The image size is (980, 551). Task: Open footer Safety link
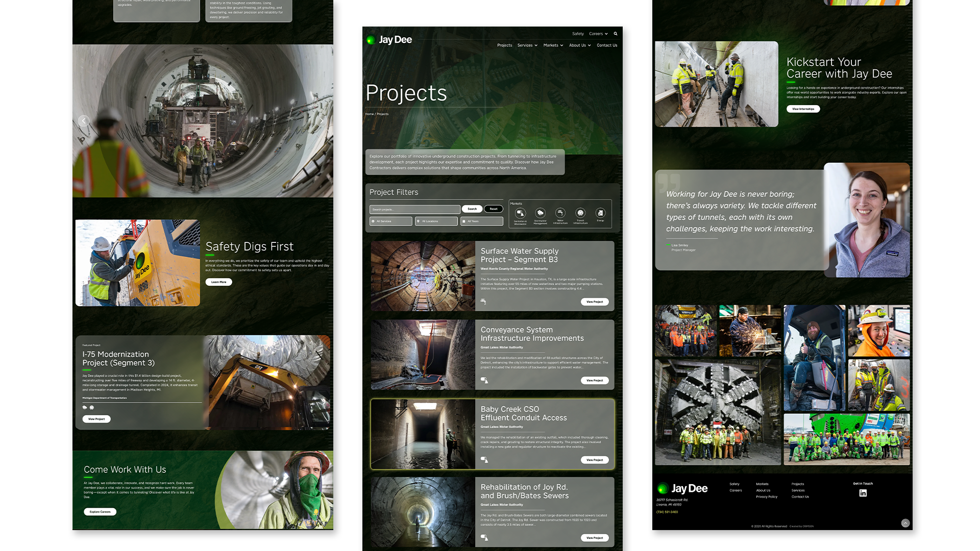tap(734, 484)
